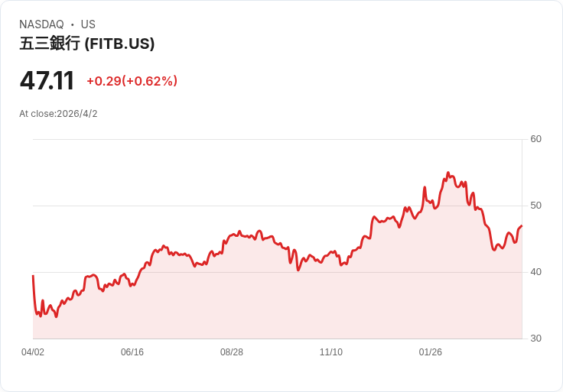Select the 01/26 date on the x-axis
This screenshot has width=563, height=392.
click(431, 352)
